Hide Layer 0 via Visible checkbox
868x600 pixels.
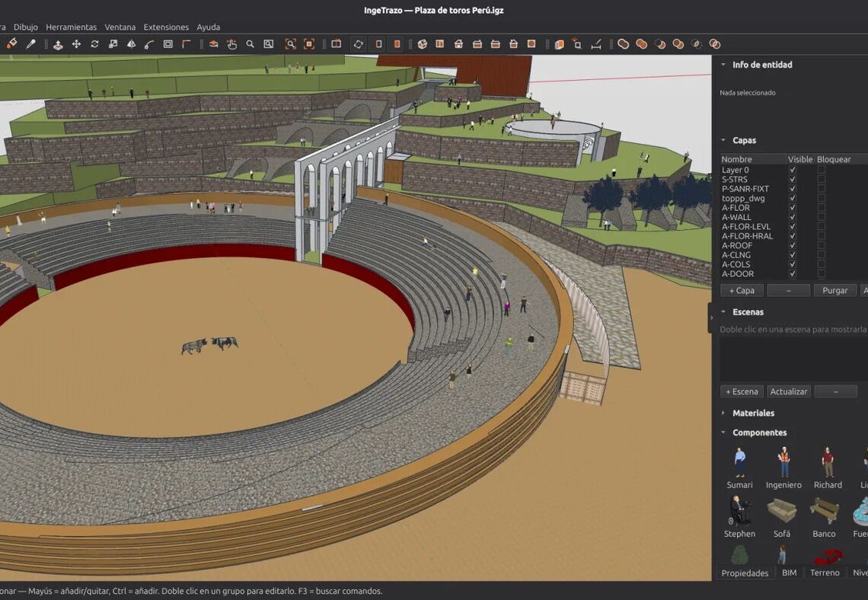[x=793, y=170]
